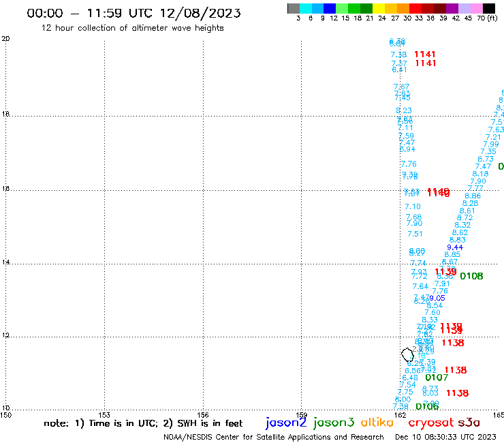504x443 pixels.
Task: Click the cyan 6 ft color swatch
Action: tap(305, 8)
